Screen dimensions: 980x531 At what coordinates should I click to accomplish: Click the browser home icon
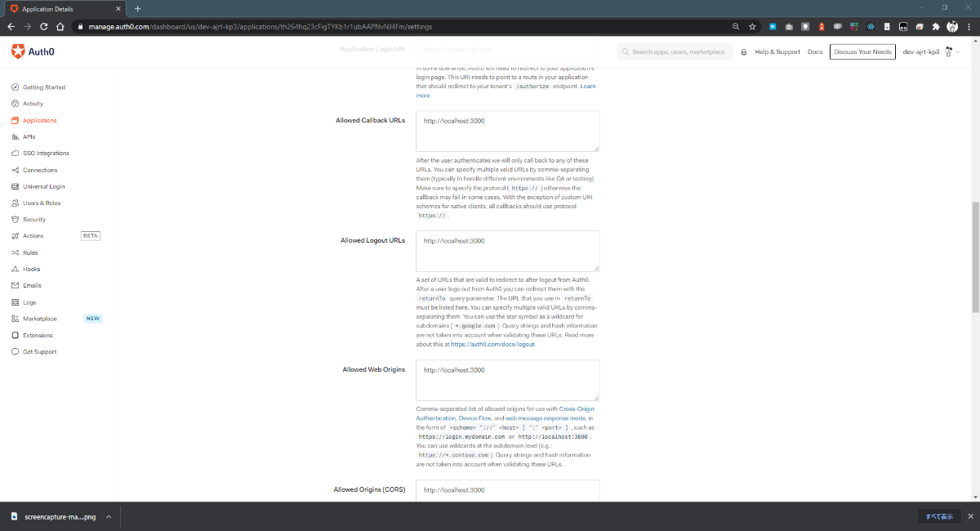pos(60,26)
